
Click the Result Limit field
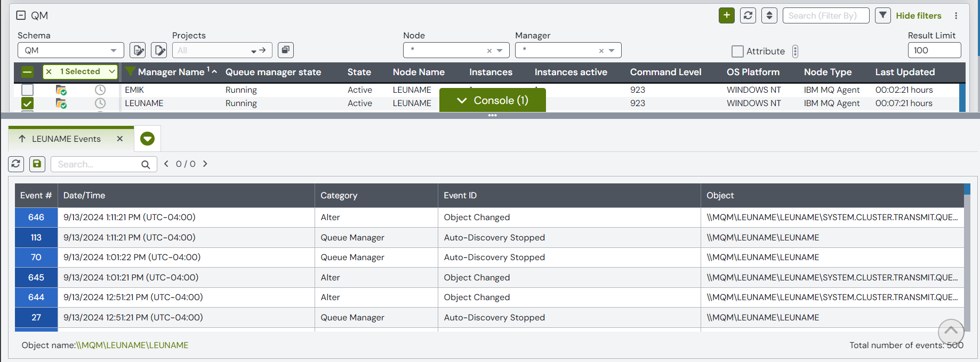[934, 50]
